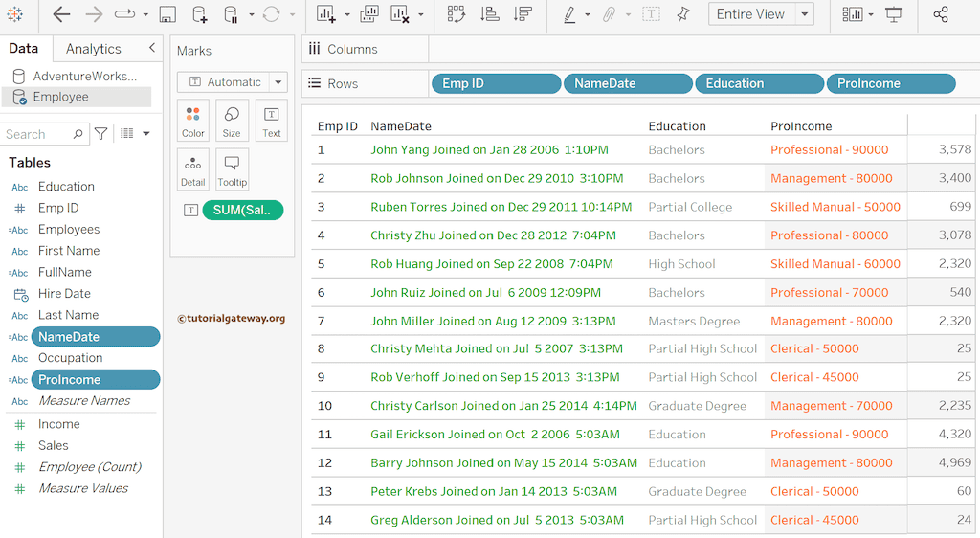Viewport: 980px width, 538px height.
Task: Select the AdventureWorks data source
Action: pyautogui.click(x=84, y=76)
